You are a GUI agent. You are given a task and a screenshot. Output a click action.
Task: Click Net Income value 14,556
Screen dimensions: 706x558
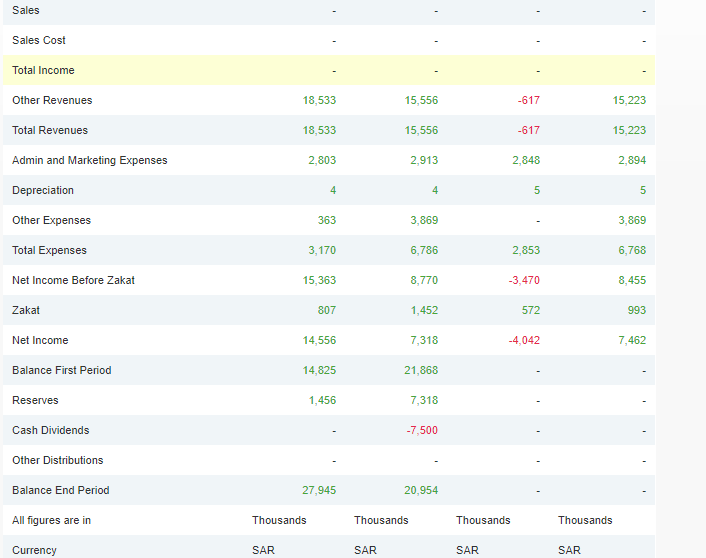[319, 340]
